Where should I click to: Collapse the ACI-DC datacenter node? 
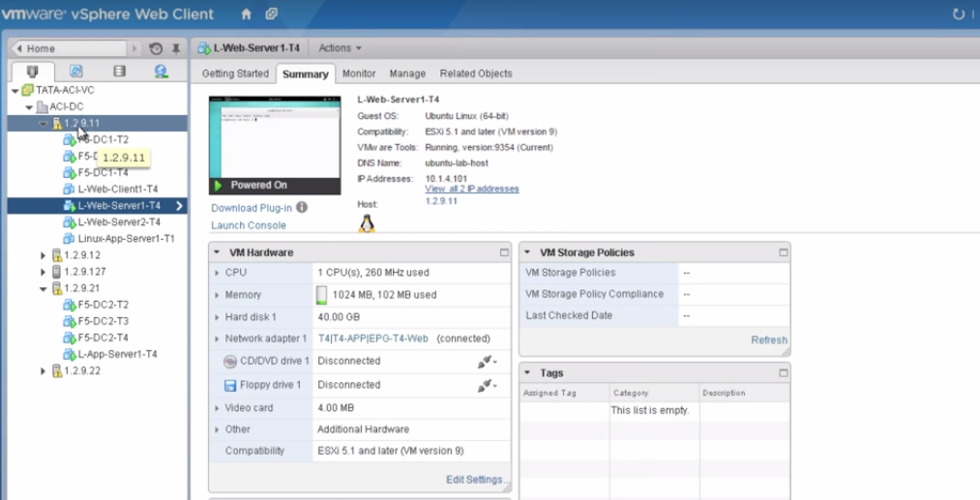(29, 107)
